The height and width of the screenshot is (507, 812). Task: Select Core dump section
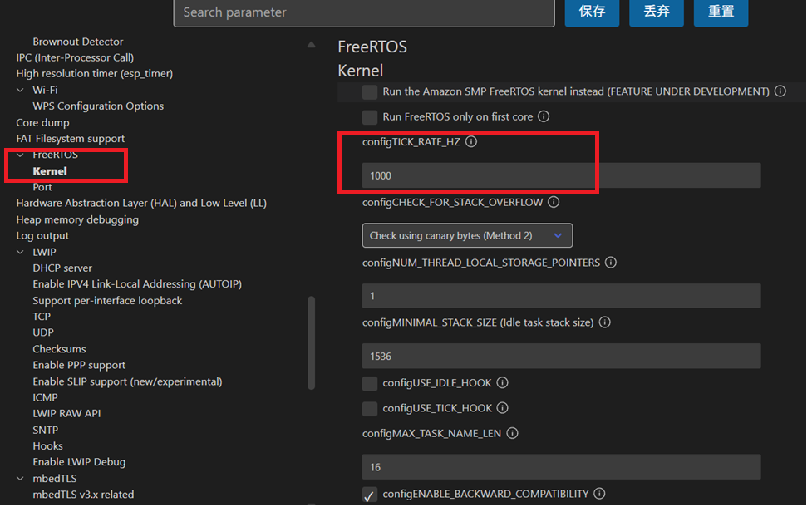pos(42,123)
